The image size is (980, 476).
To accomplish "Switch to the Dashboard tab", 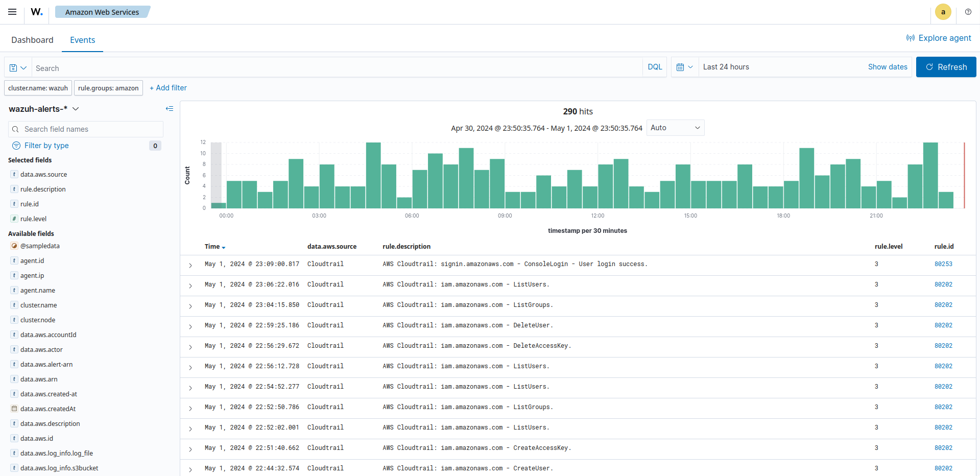I will 32,40.
